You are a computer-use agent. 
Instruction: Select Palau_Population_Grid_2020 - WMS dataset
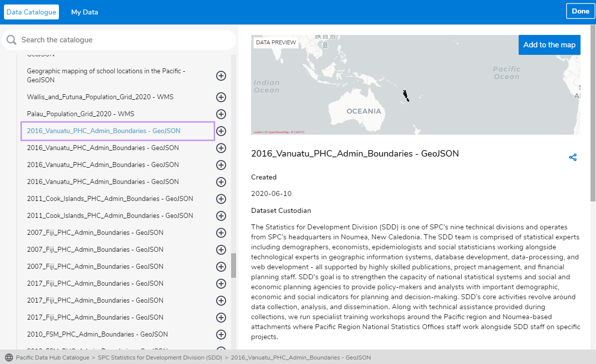point(80,114)
